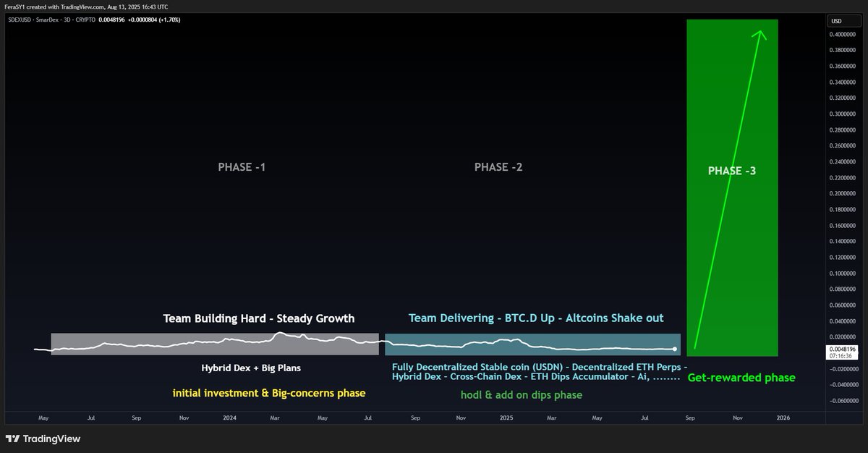Screen dimensions: 868x453
Task: Click the CRYPTO market label
Action: [x=86, y=20]
